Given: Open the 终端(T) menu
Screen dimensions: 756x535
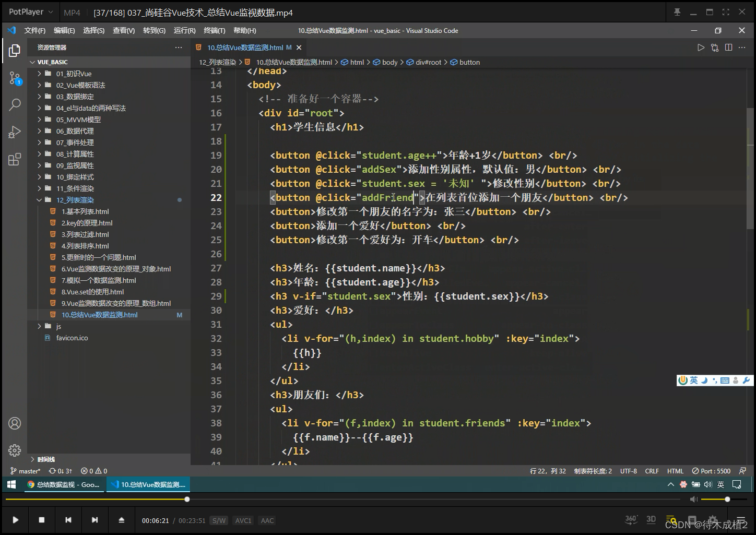Looking at the screenshot, I should coord(215,31).
